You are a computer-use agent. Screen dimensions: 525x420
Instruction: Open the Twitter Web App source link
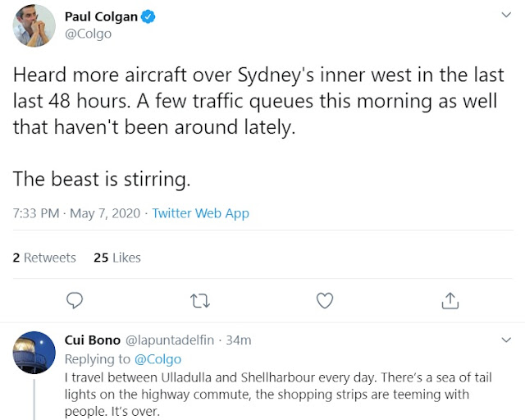click(x=201, y=213)
